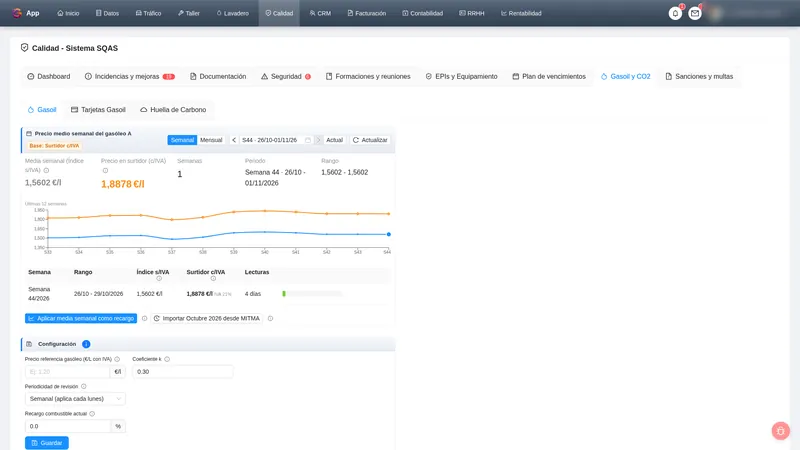Select Huella de Carbono sub-tab
Viewport: 800px width, 450px height.
click(x=173, y=110)
